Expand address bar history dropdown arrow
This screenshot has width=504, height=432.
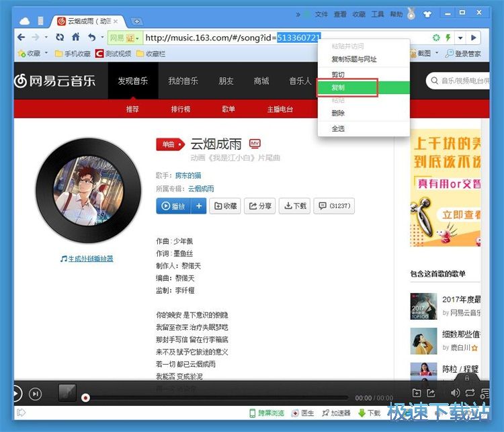[460, 38]
